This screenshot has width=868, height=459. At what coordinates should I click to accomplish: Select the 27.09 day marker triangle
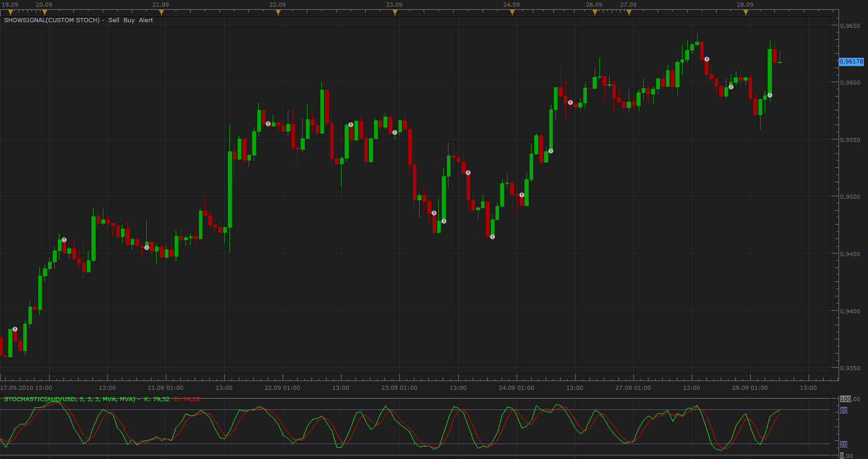(629, 12)
